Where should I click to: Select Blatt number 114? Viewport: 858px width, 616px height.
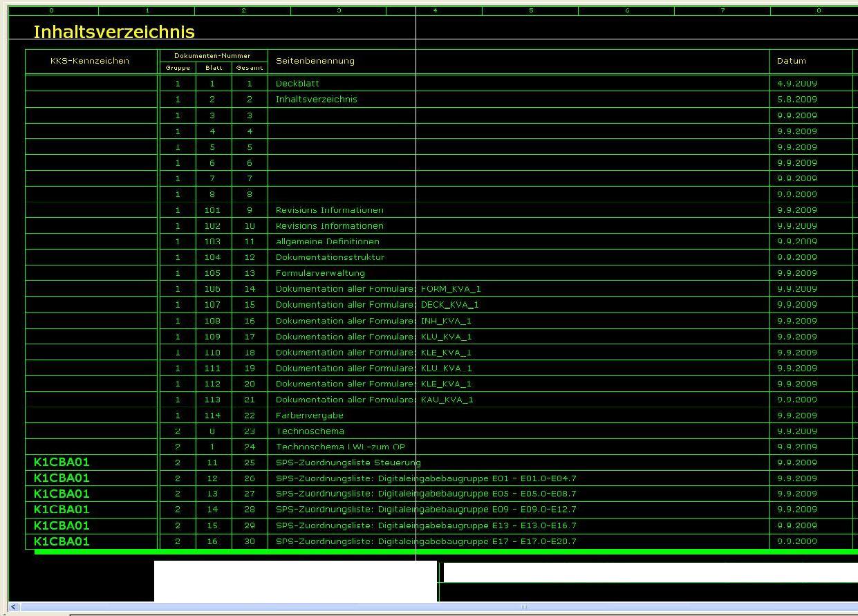212,416
